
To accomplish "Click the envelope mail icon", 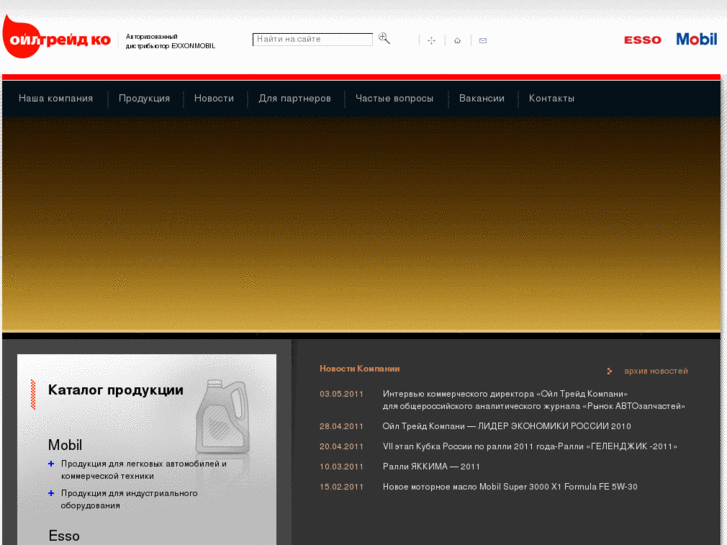I will click(x=483, y=41).
